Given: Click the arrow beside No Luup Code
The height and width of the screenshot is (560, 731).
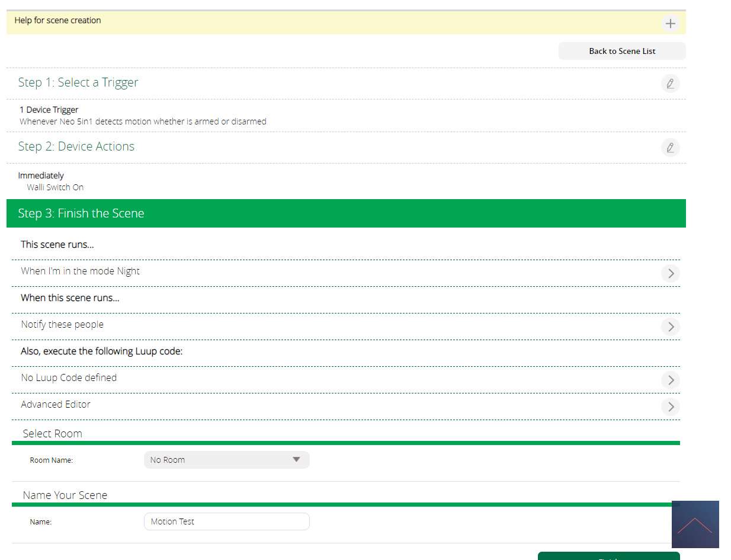Looking at the screenshot, I should point(671,380).
